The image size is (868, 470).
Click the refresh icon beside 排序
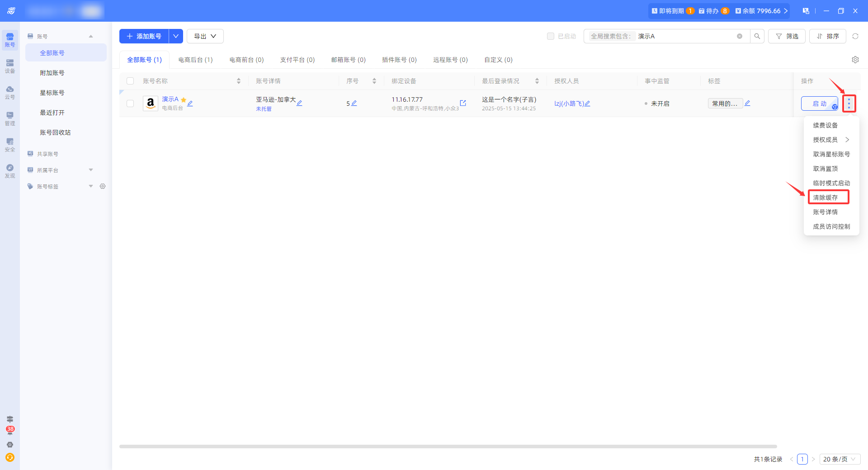(x=855, y=36)
